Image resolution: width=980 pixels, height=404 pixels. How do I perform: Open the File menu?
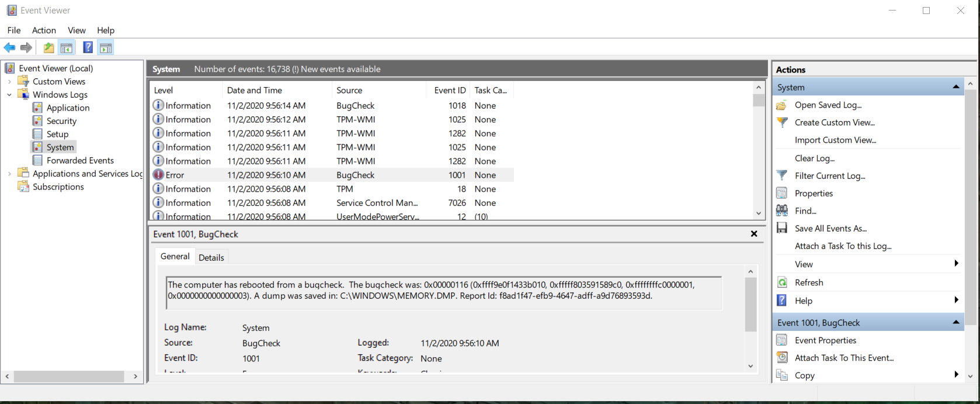[x=14, y=30]
